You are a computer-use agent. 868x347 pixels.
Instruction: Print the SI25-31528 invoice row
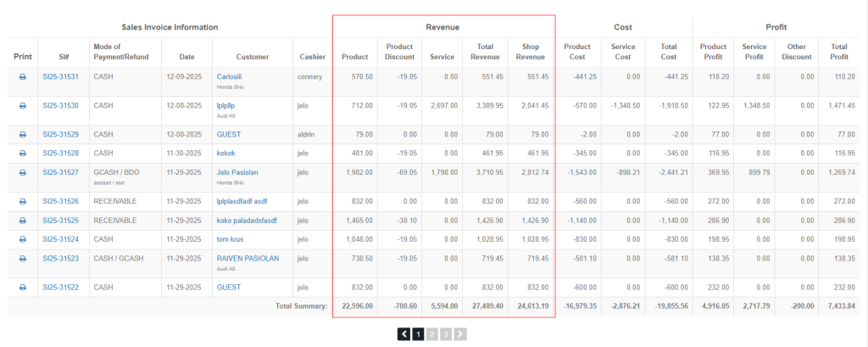(23, 154)
